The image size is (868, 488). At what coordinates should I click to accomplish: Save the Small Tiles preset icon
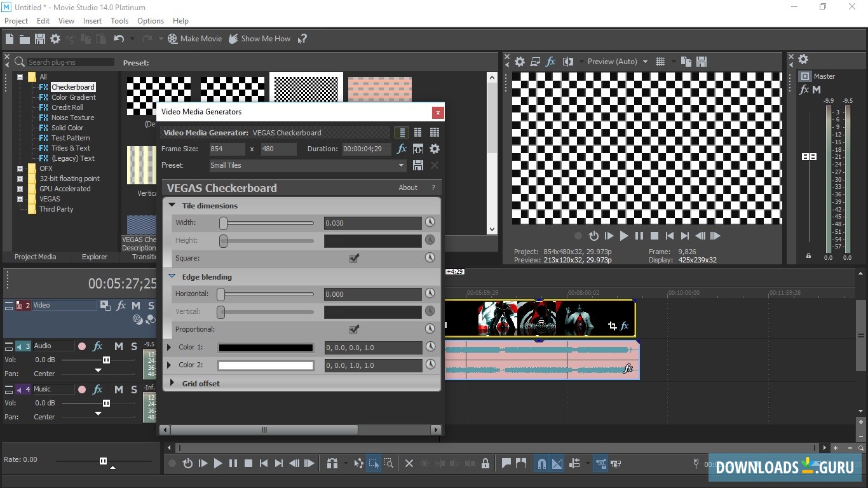pyautogui.click(x=418, y=165)
